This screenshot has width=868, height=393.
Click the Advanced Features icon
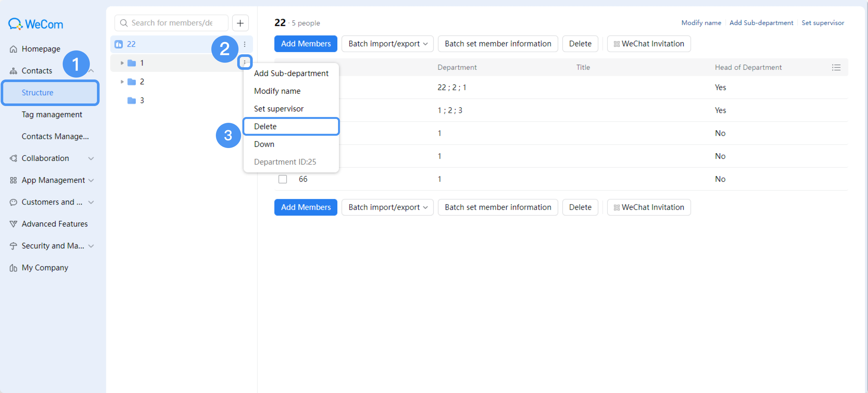(x=13, y=224)
